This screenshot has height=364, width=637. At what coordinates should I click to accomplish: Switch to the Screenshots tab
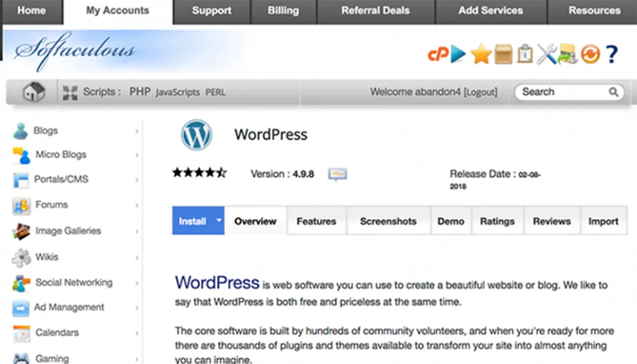388,221
